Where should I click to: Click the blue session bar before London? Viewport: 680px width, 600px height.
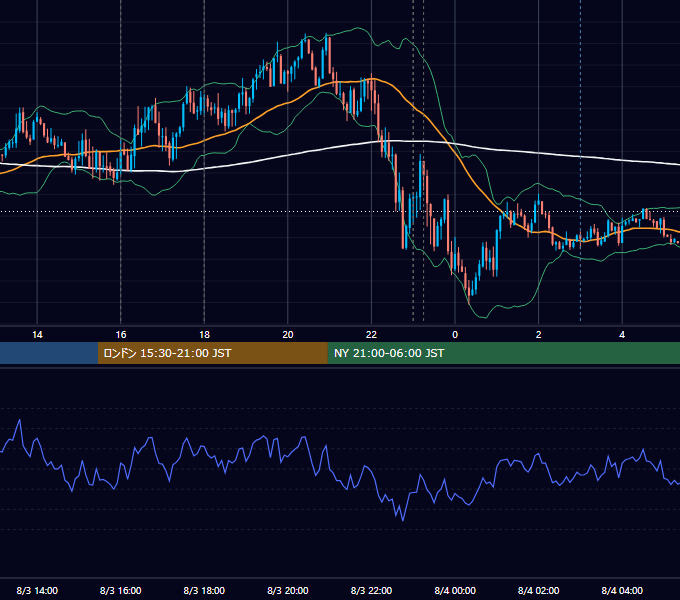coord(49,353)
